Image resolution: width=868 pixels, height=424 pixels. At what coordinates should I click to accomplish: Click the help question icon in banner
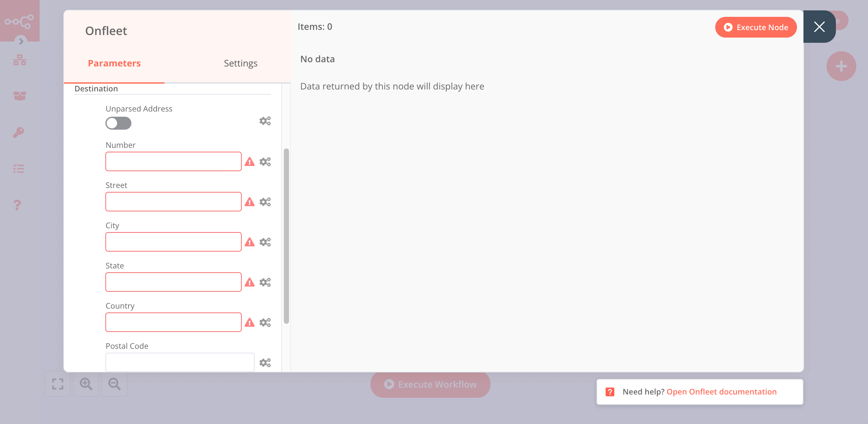click(609, 392)
